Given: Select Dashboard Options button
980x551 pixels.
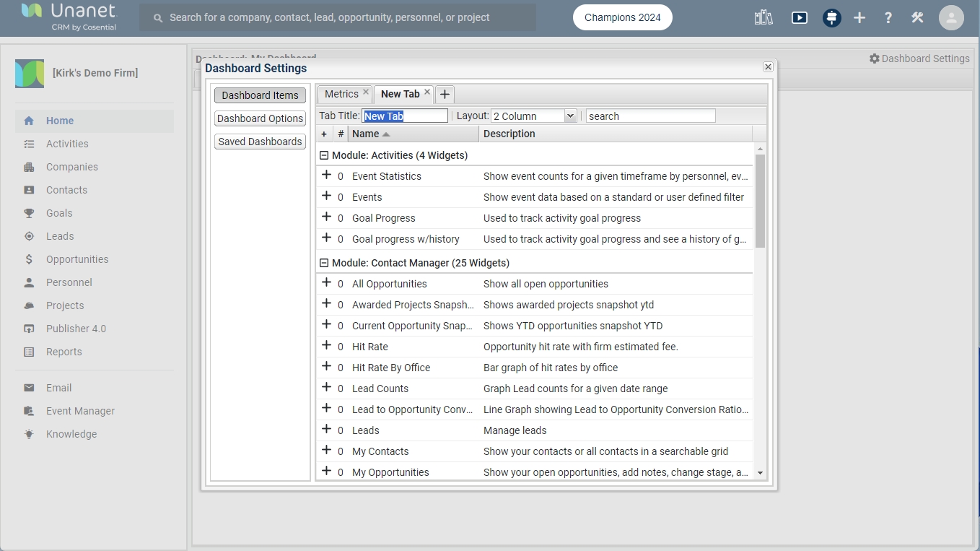Looking at the screenshot, I should [x=260, y=118].
